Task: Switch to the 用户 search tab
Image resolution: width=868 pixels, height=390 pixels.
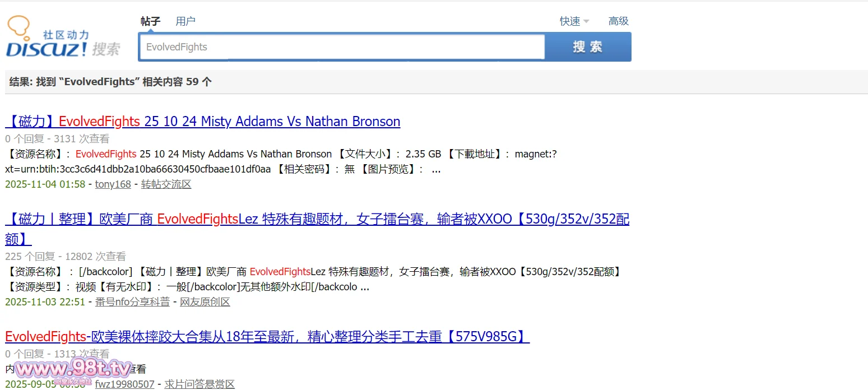Action: 185,21
